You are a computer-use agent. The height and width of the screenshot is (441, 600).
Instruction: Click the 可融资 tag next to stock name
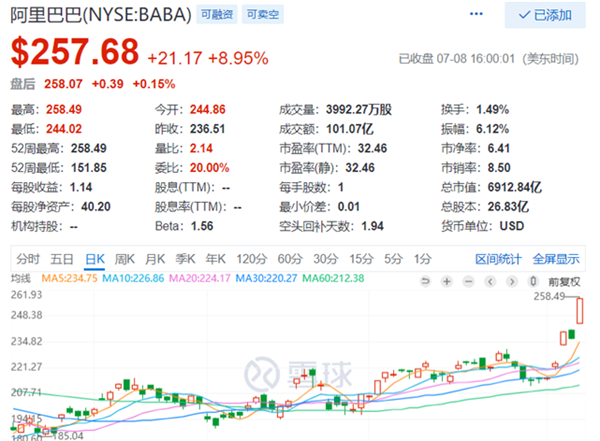pos(215,16)
